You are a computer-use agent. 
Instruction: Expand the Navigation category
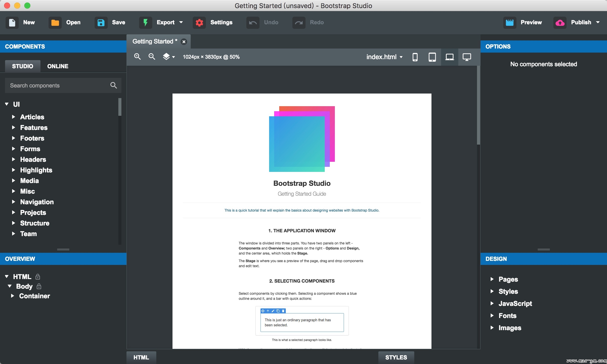14,202
